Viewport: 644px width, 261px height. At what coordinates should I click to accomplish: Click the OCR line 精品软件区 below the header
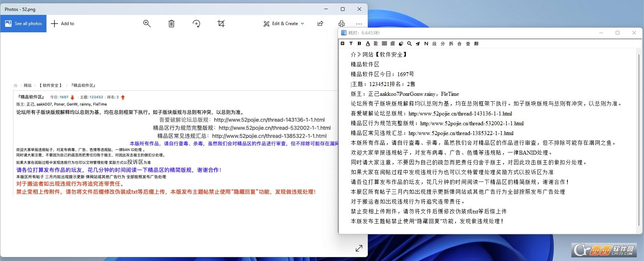click(x=365, y=64)
